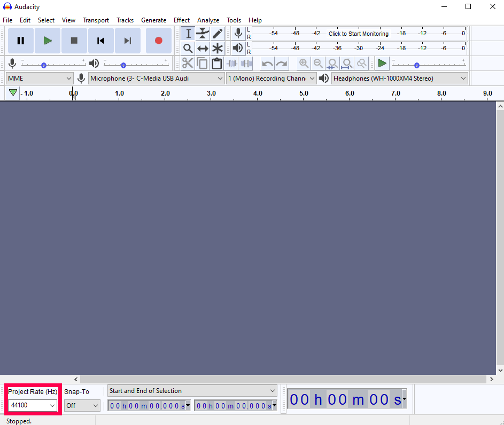Click the timeline options green triangle

[13, 93]
